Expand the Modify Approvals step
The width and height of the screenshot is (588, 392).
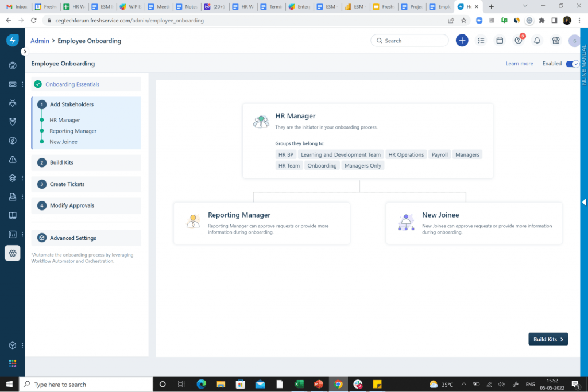coord(72,205)
